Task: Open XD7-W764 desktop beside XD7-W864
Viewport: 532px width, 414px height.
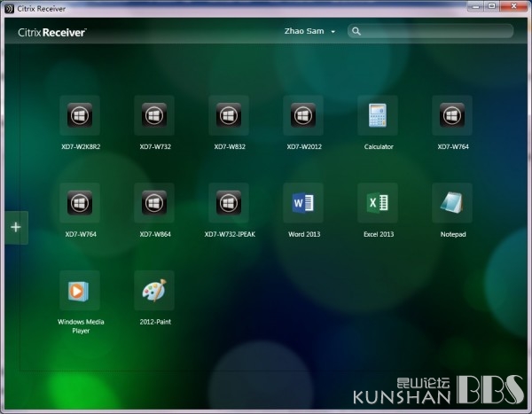Action: [80, 203]
